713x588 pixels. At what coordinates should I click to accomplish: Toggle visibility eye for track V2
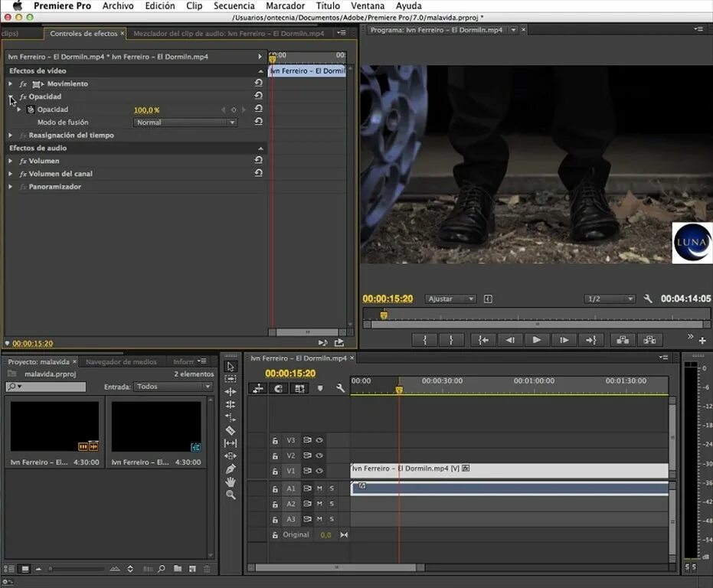coord(319,456)
